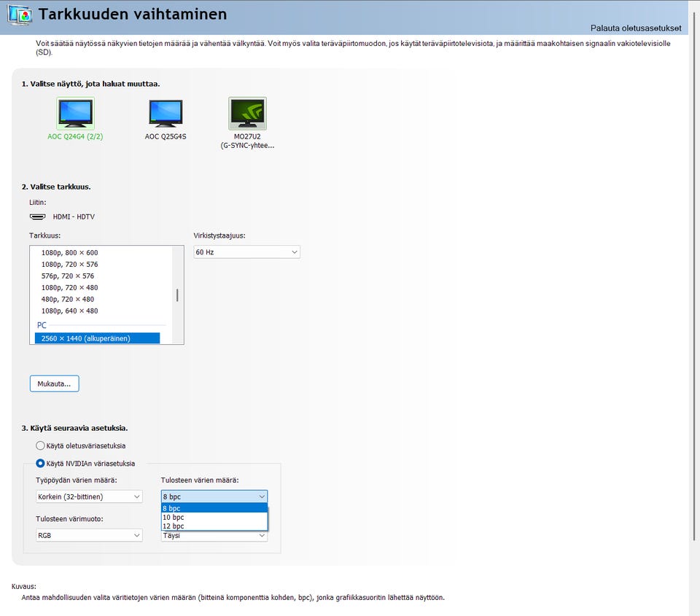Open the Virkistystaajuus 60 Hz dropdown
This screenshot has width=700, height=616.
pyautogui.click(x=247, y=252)
